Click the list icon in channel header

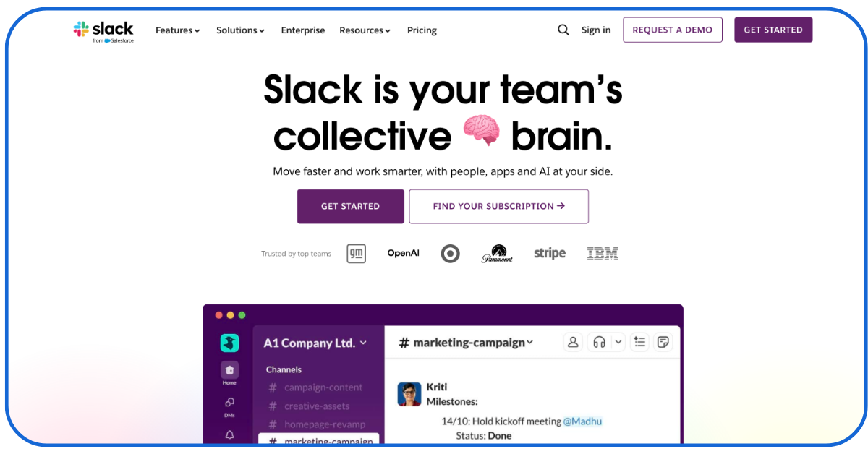[639, 343]
